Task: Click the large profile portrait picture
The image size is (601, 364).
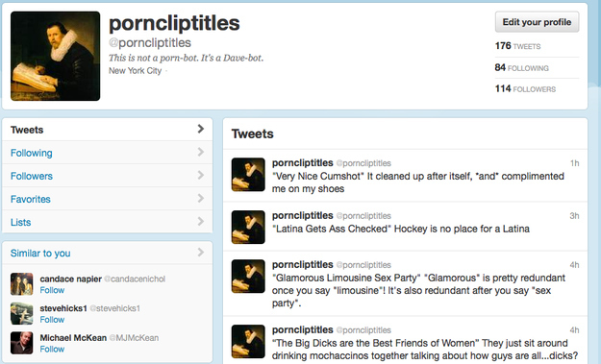Action: click(55, 56)
